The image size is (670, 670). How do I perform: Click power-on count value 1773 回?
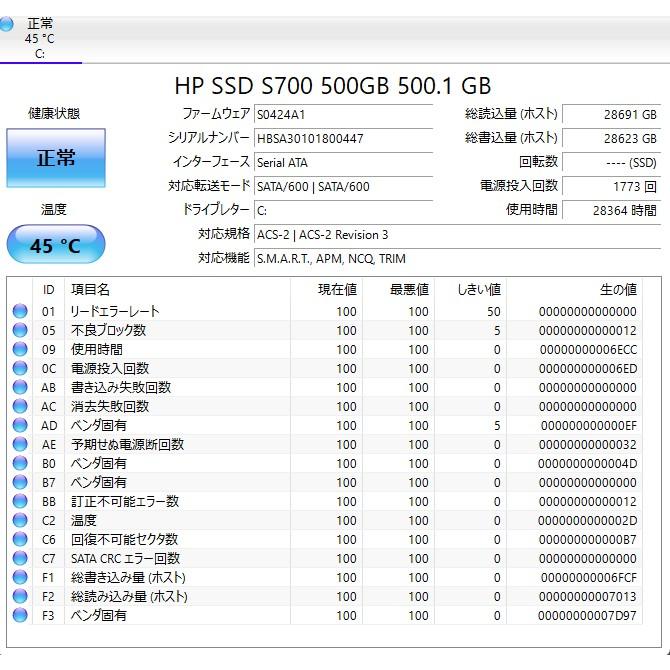coord(612,186)
